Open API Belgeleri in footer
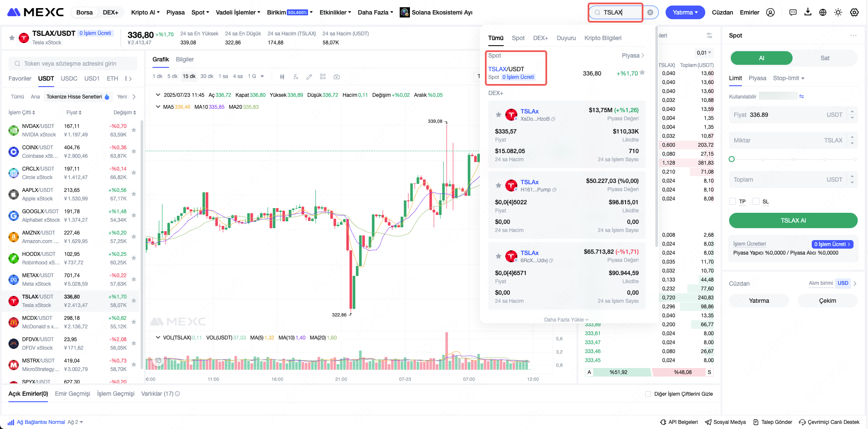Image resolution: width=868 pixels, height=429 pixels. (x=679, y=422)
